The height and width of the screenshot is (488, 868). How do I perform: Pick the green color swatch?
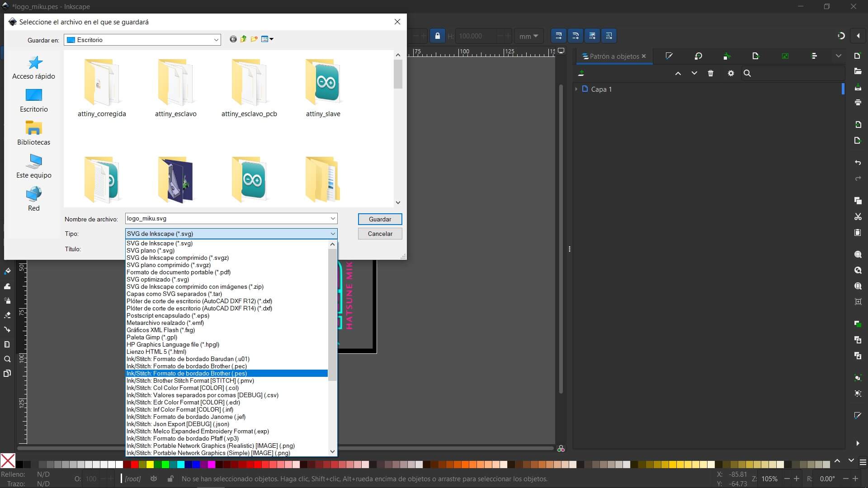tap(165, 465)
